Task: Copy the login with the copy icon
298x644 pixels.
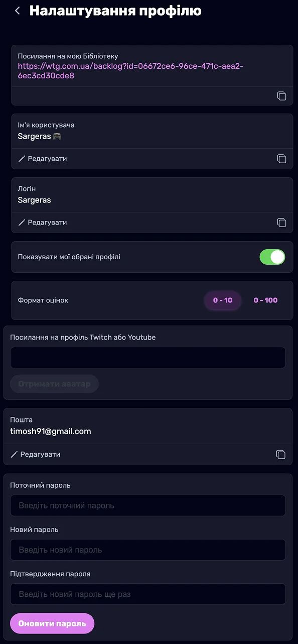Action: point(282,222)
